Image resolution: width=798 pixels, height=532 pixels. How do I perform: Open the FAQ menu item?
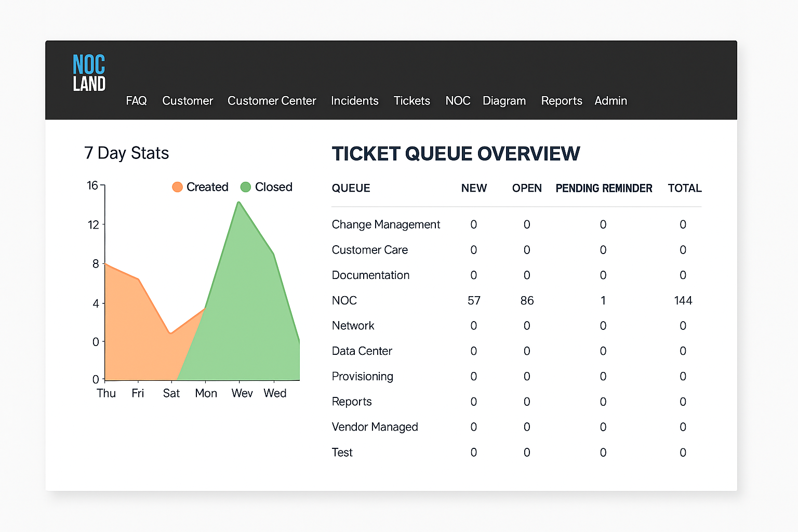coord(136,101)
